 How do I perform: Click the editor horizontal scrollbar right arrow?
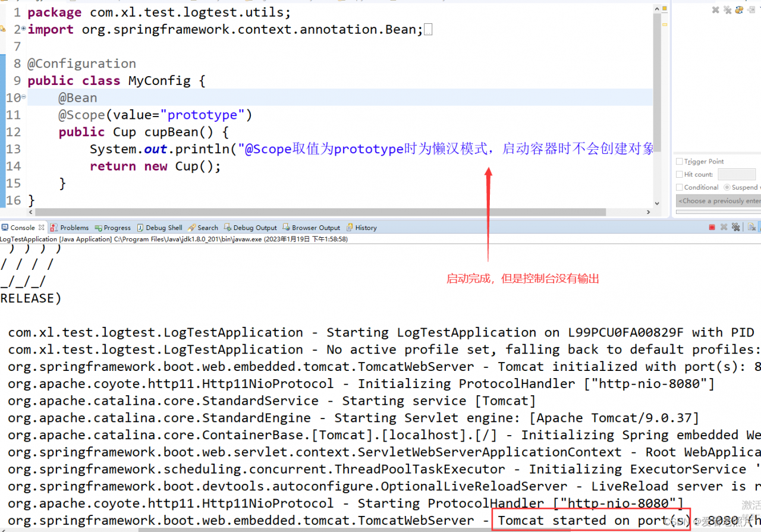[649, 212]
